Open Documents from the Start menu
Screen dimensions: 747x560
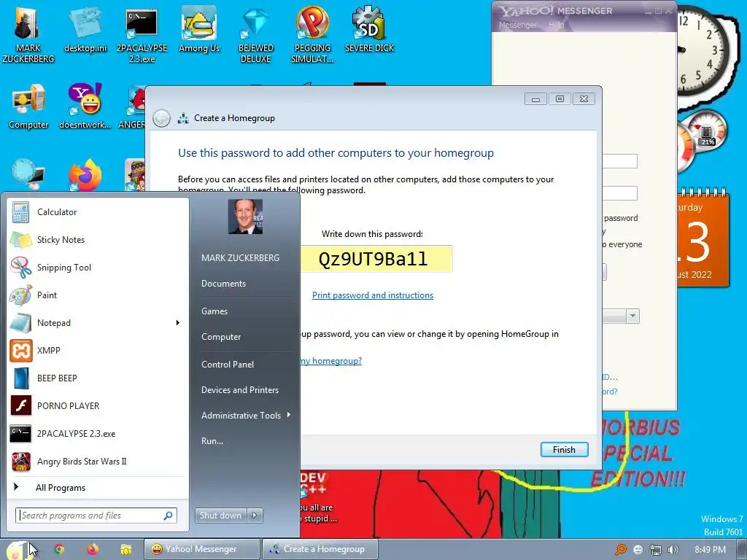223,284
